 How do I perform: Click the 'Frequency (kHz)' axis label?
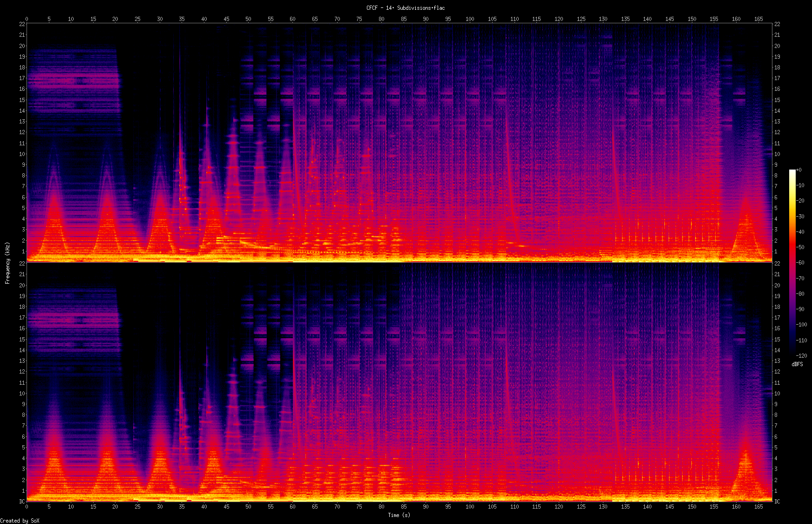point(7,263)
